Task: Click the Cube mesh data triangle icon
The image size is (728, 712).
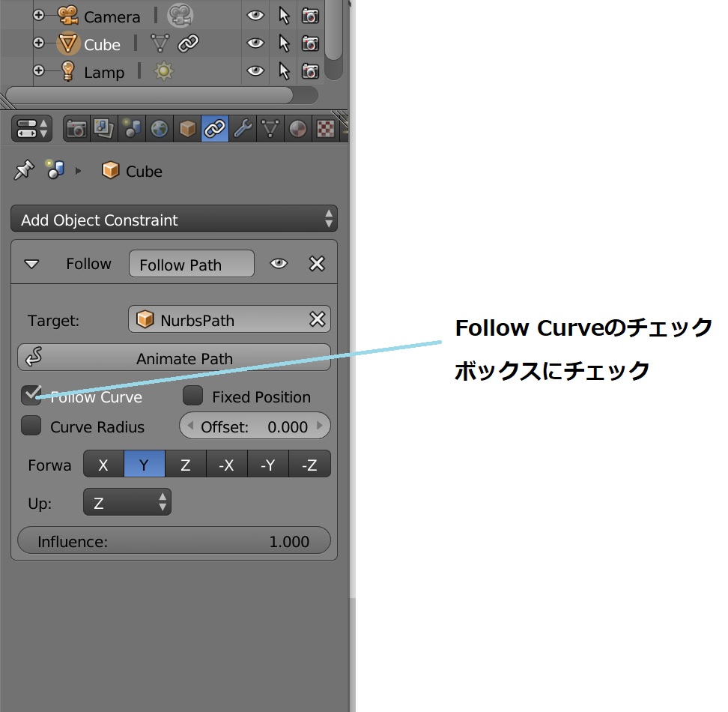Action: tap(160, 43)
